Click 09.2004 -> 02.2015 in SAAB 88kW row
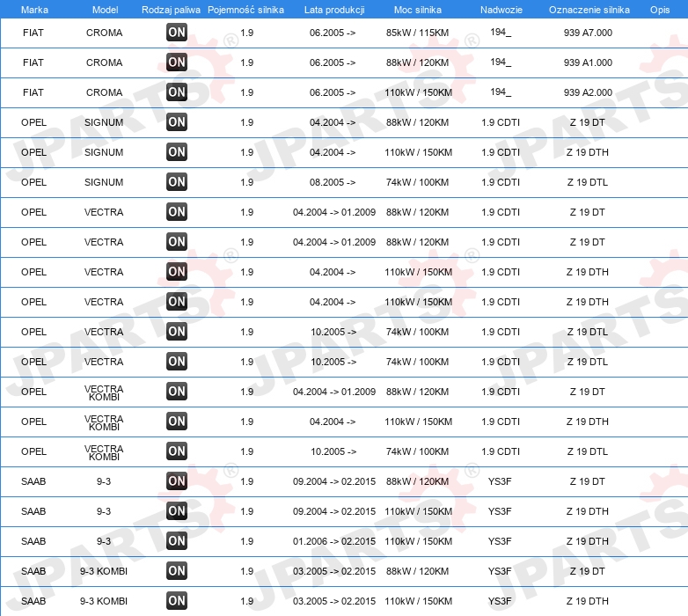The image size is (688, 616). (334, 481)
